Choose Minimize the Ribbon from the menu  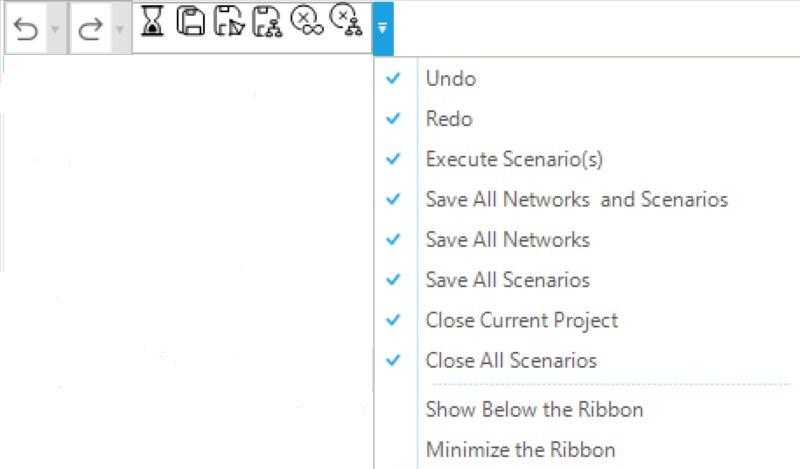click(520, 449)
